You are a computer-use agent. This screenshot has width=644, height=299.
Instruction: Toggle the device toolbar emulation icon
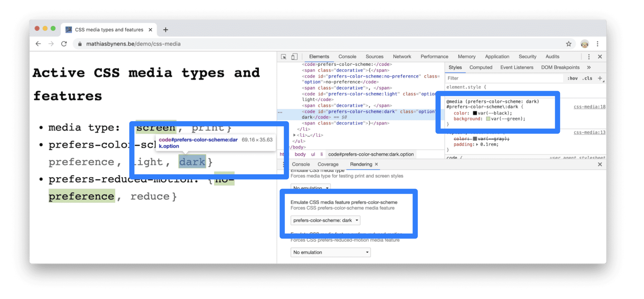click(294, 56)
